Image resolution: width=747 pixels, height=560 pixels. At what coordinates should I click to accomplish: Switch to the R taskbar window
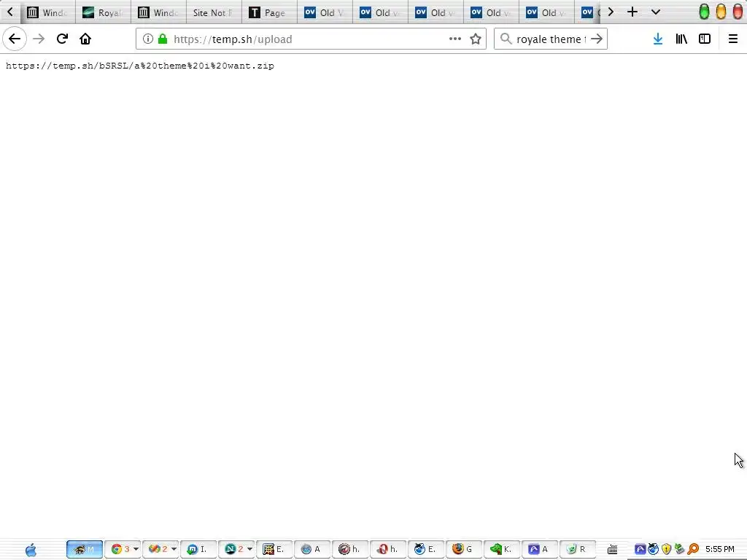point(578,550)
